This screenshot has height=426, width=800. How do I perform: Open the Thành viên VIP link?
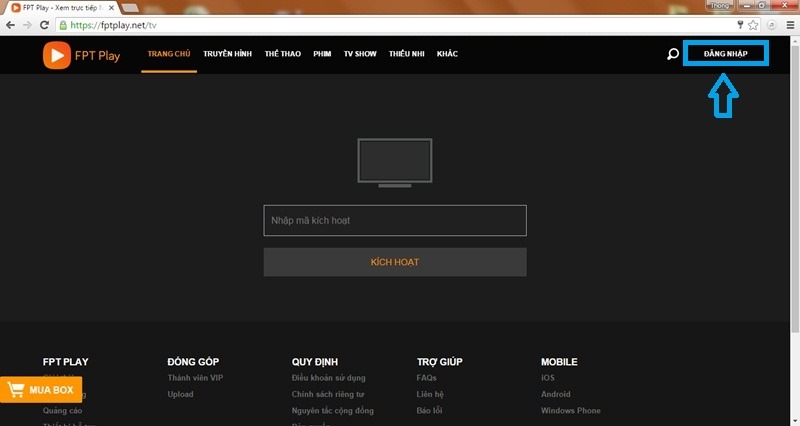[x=194, y=378]
